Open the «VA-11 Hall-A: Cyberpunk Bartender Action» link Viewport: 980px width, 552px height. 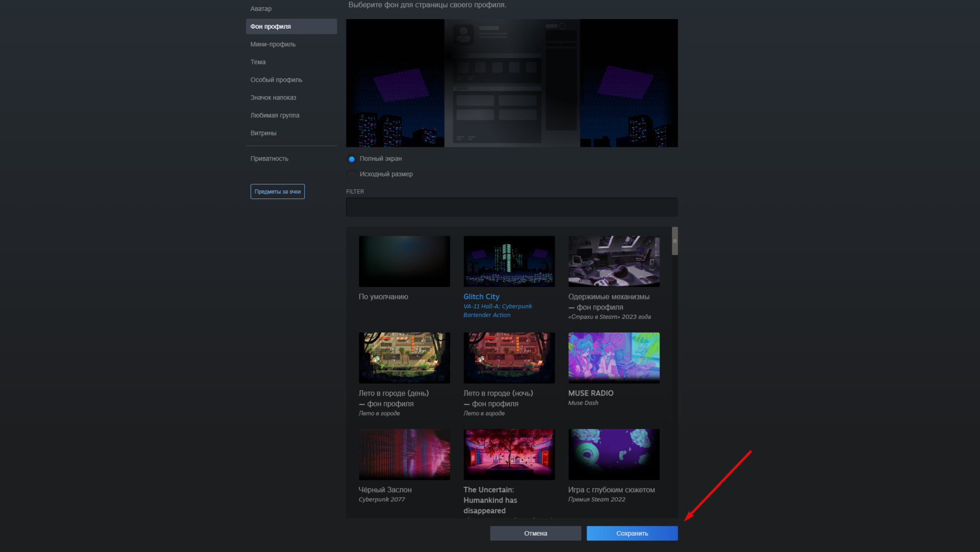(x=498, y=310)
